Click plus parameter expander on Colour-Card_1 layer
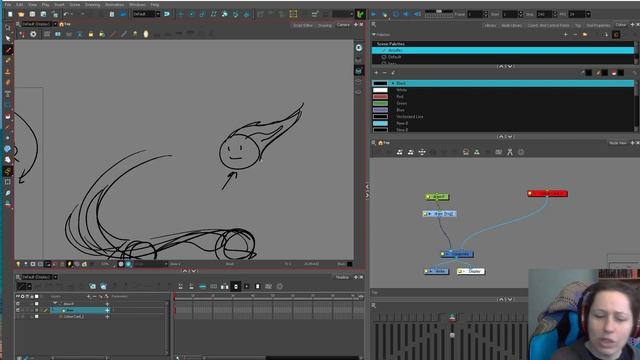 (x=107, y=316)
